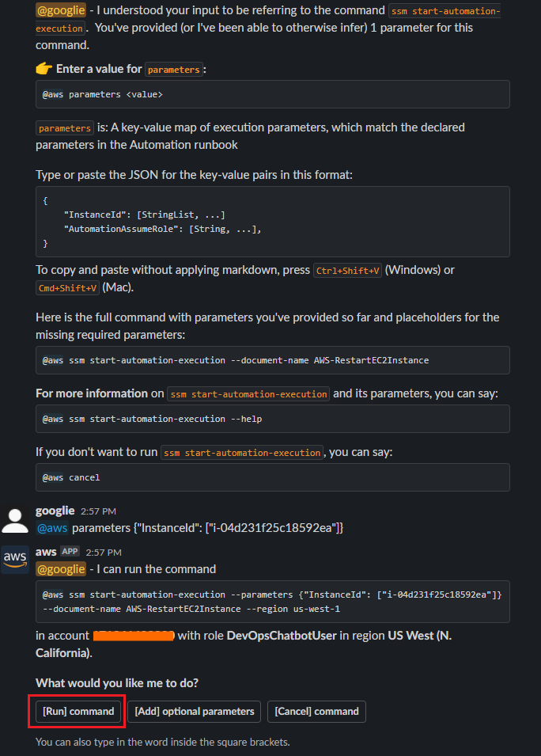Click the @aws cancel code block

click(271, 477)
